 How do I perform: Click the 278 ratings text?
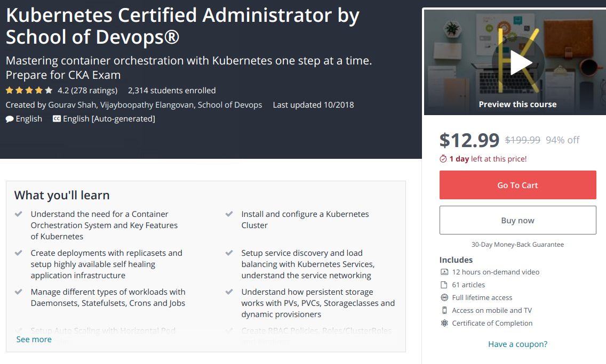pos(94,90)
